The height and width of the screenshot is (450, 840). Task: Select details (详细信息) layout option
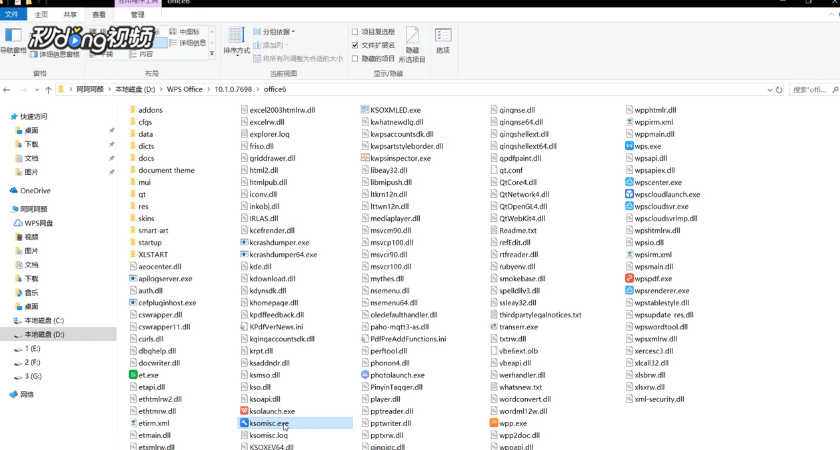(188, 43)
